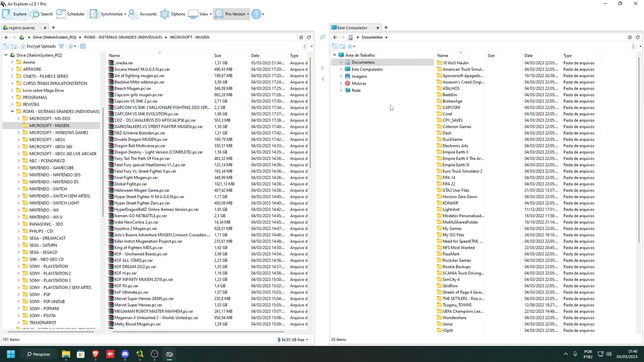Select file Marvel Super Heroes.pc.rar
The image size is (644, 362).
pos(138,305)
